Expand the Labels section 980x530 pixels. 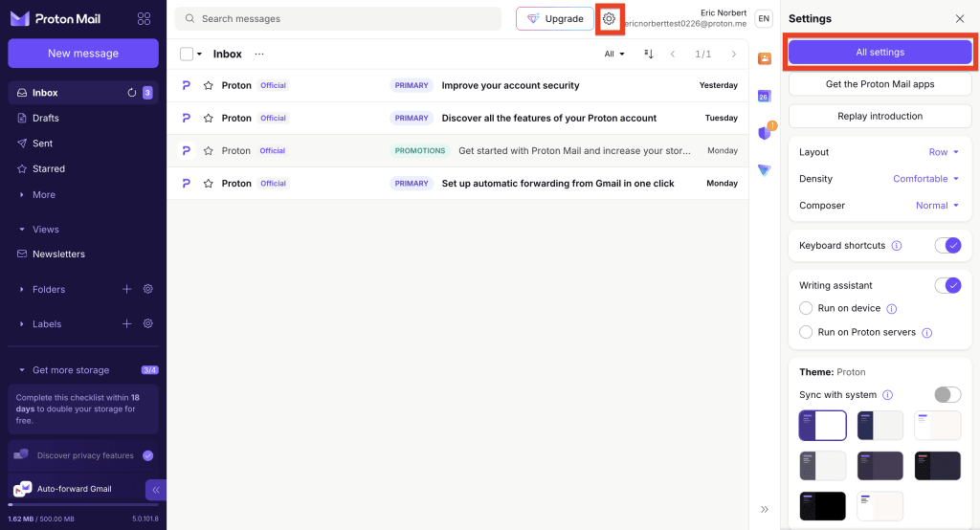pyautogui.click(x=40, y=323)
